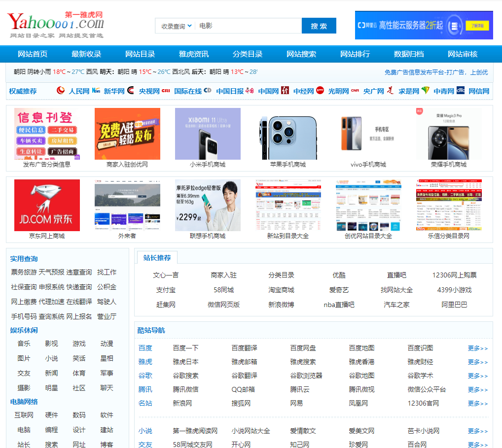Open the 快递查询 link
This screenshot has height=448, width=502.
coord(79,287)
